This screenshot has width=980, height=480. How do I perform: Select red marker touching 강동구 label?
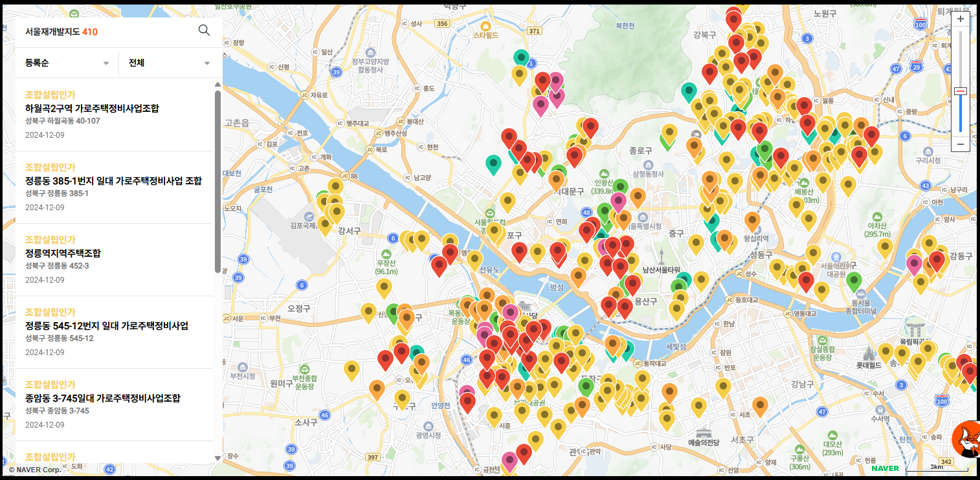pyautogui.click(x=937, y=261)
